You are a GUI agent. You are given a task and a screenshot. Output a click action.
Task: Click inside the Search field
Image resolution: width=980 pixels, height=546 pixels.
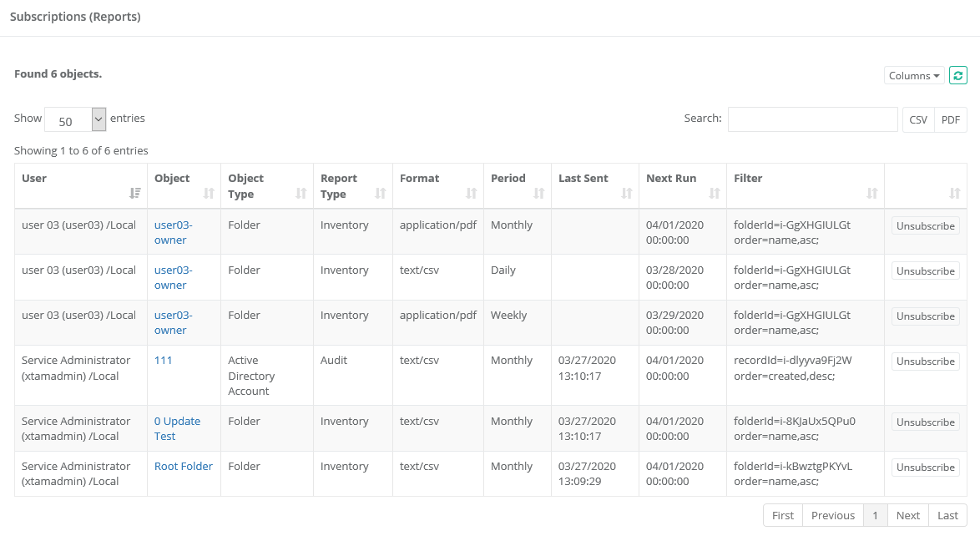(812, 119)
